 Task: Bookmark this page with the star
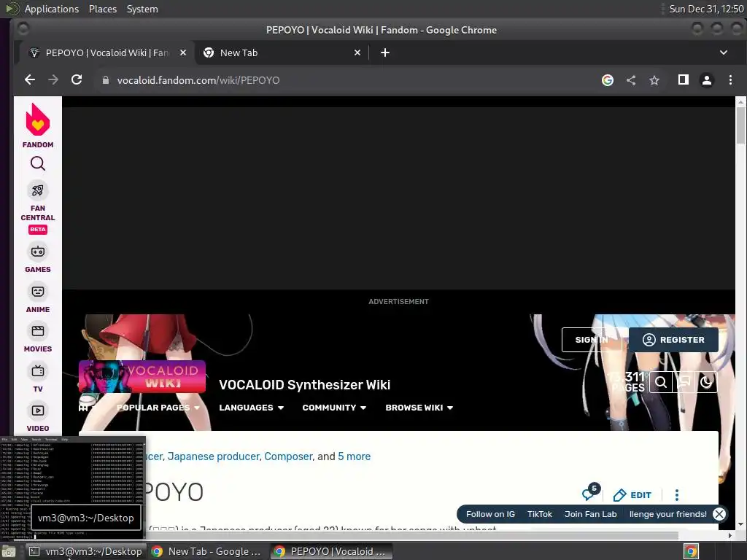click(654, 80)
